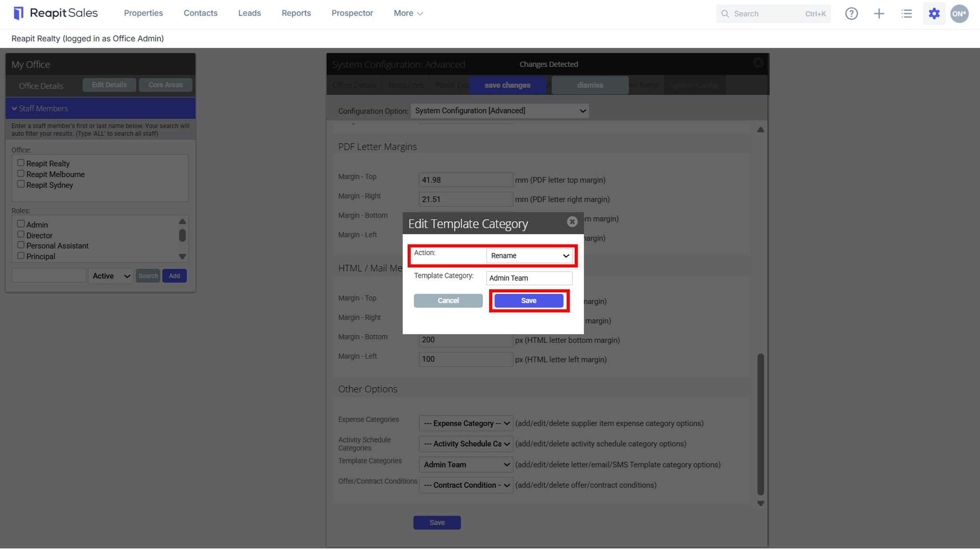Go to the Prospector menu item

(x=352, y=13)
